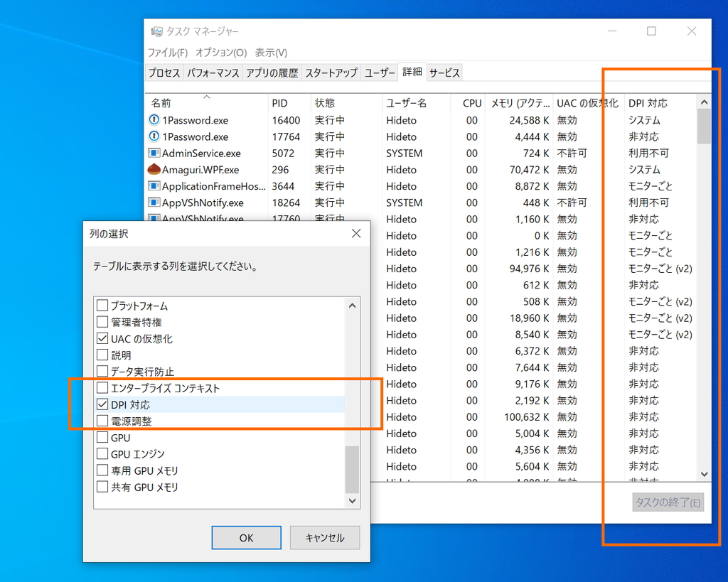The width and height of the screenshot is (728, 582).
Task: Enable the 共有 GPU メモリ checkbox
Action: [101, 487]
